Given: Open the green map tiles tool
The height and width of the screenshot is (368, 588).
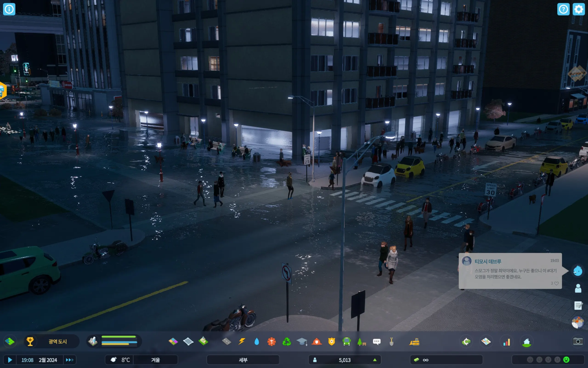Looking at the screenshot, I should [10, 342].
